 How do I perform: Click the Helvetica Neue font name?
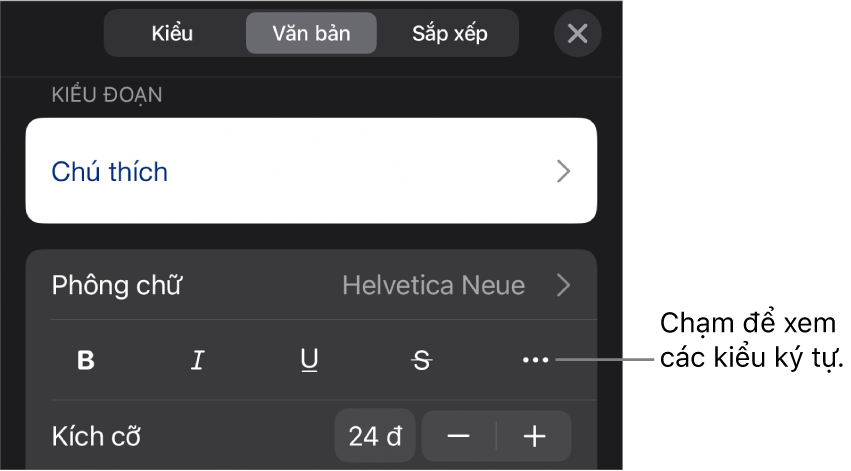(433, 286)
